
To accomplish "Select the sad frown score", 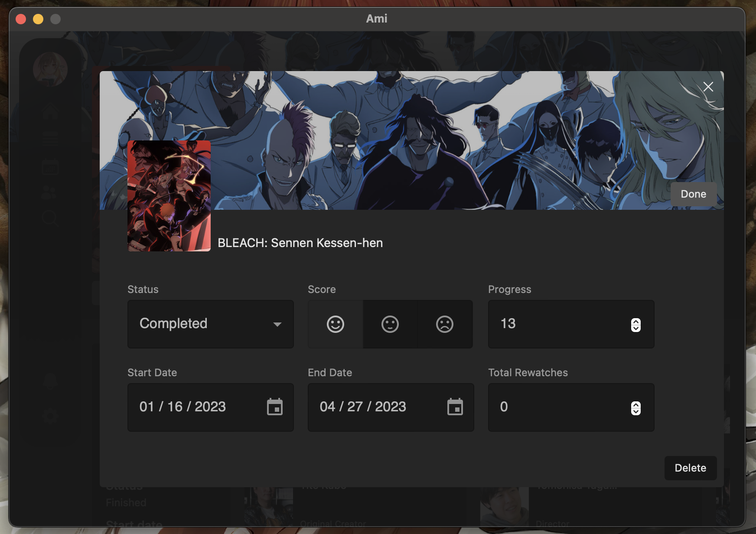I will coord(445,324).
